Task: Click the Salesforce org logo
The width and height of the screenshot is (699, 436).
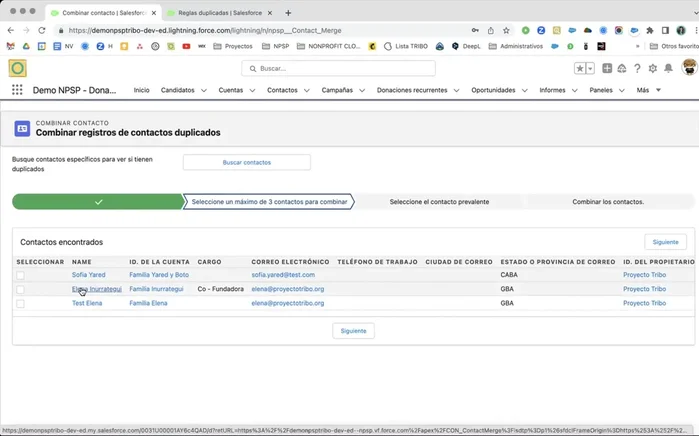Action: (17, 68)
